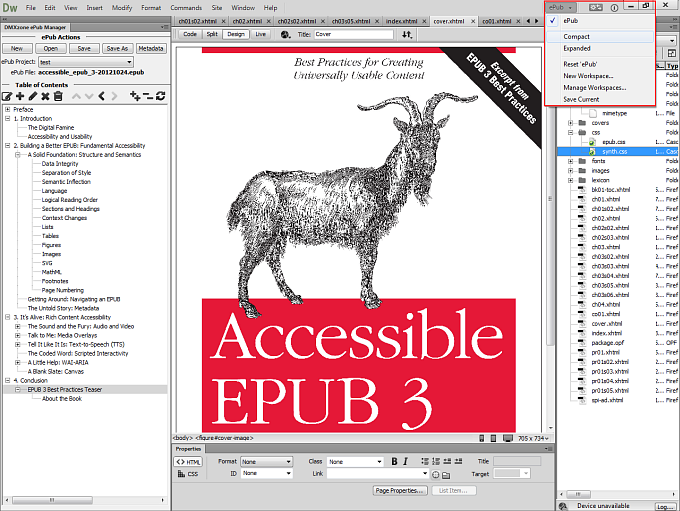Click the point to file target icon

point(436,475)
